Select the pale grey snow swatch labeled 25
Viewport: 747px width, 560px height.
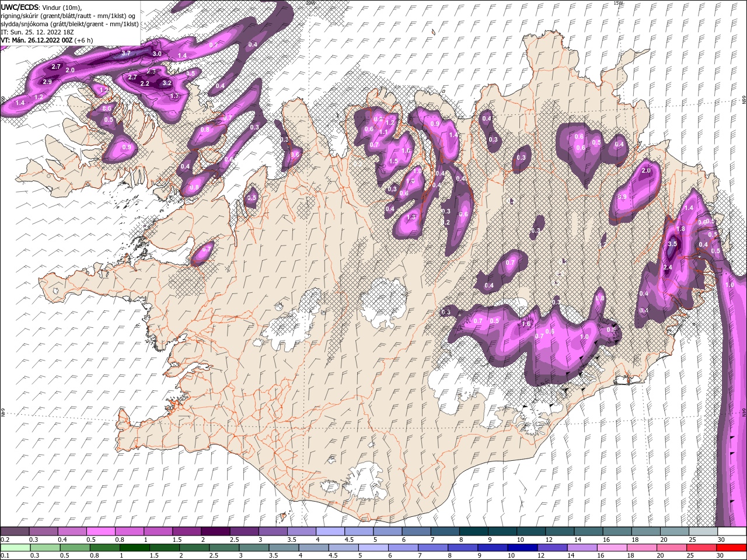coord(704,531)
